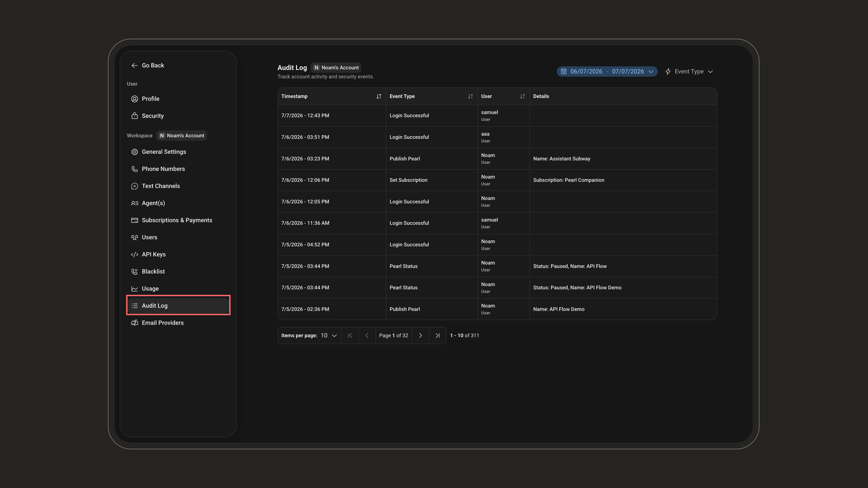Expand the Event Type filter chevron

point(710,71)
